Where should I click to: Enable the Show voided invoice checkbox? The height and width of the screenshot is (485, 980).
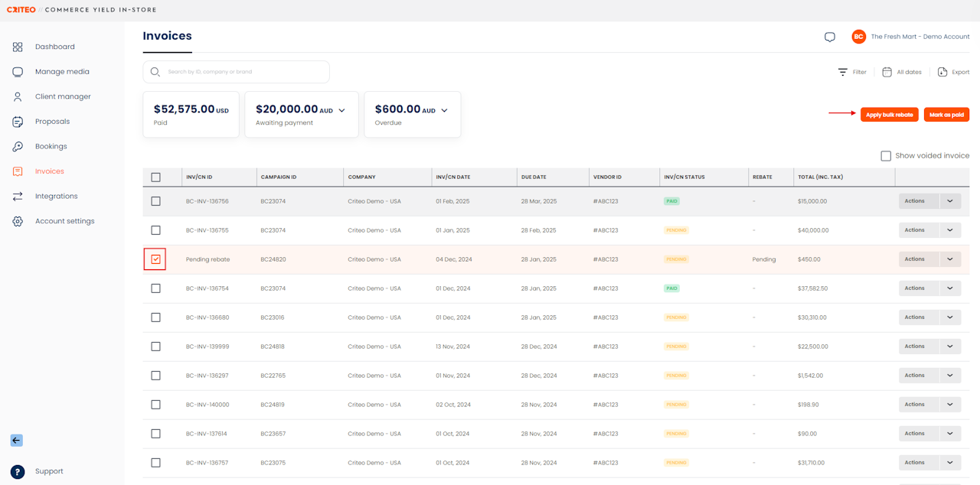[886, 156]
